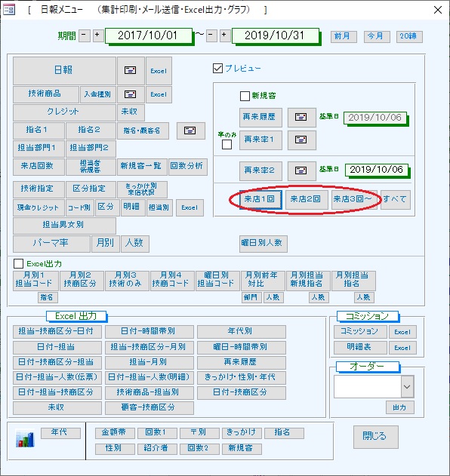Click the mail icon beside 日報 button
This screenshot has height=476, width=450.
coord(131,71)
